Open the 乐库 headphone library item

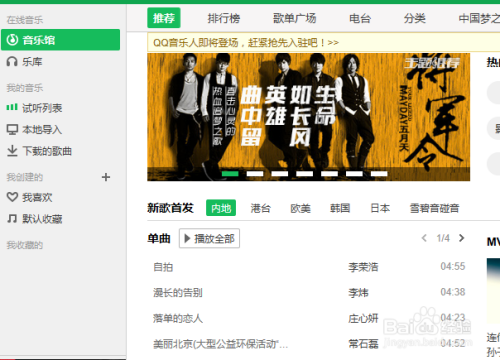point(25,62)
